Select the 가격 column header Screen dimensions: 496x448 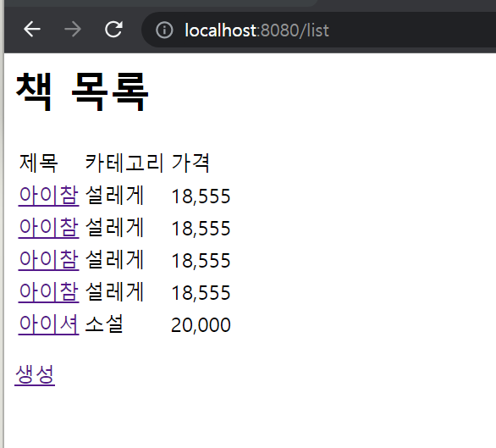click(x=190, y=163)
